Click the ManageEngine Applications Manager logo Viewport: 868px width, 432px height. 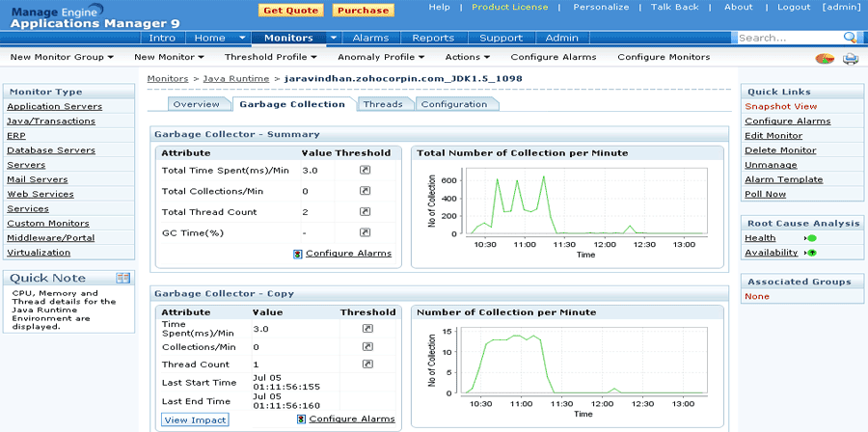click(95, 16)
